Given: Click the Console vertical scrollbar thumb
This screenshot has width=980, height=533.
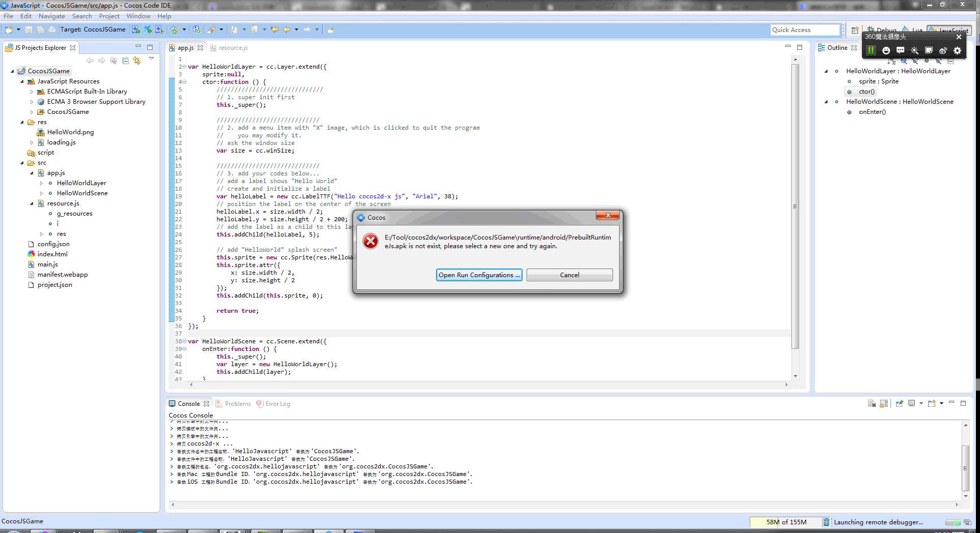Looking at the screenshot, I should click(x=965, y=468).
